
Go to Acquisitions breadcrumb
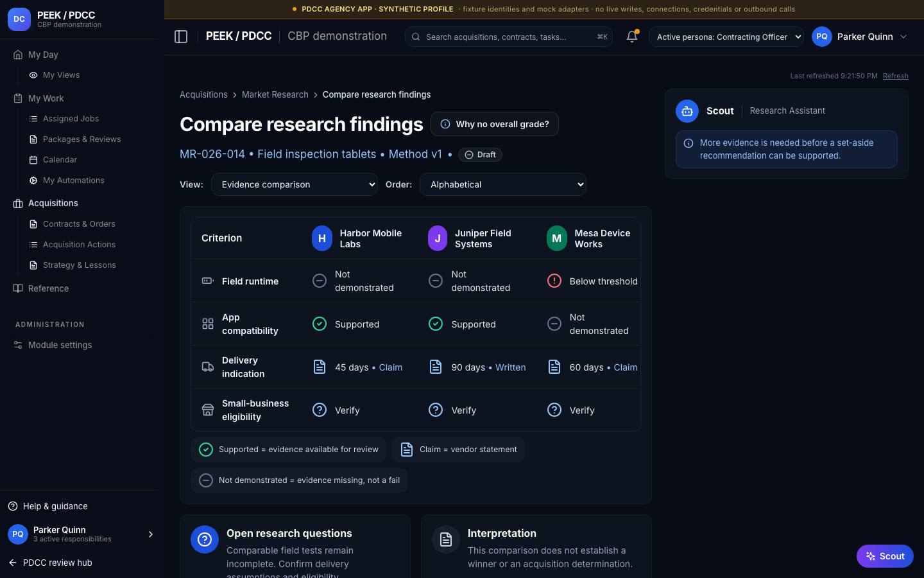point(203,94)
